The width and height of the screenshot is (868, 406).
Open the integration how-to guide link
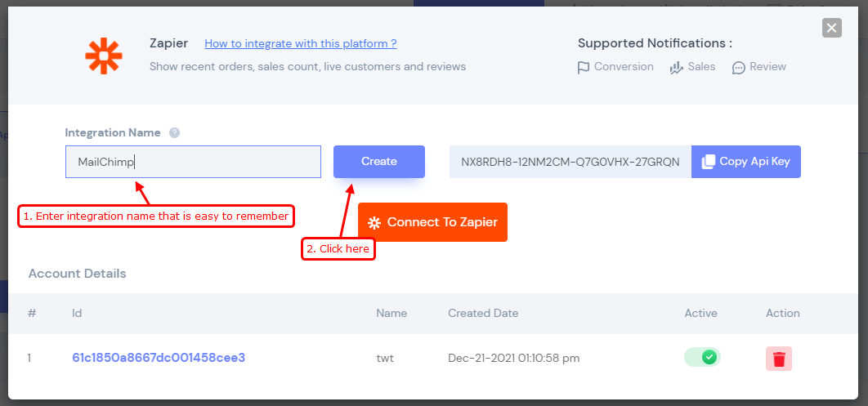click(301, 43)
